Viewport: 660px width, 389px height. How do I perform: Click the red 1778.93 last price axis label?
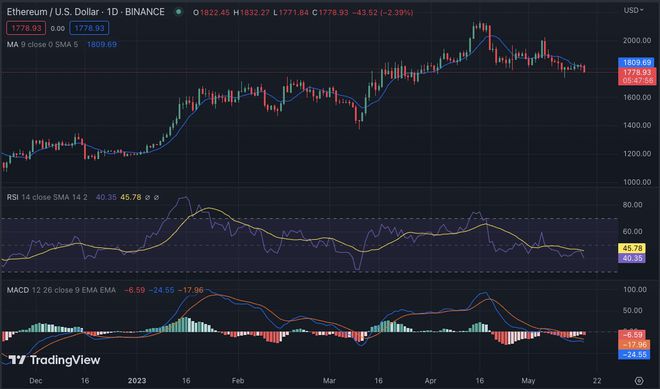click(636, 72)
